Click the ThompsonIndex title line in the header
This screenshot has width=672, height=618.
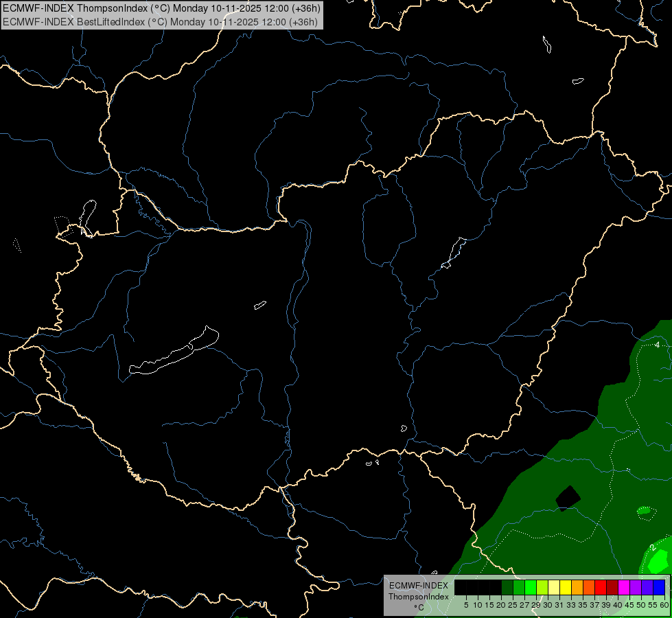tap(161, 8)
